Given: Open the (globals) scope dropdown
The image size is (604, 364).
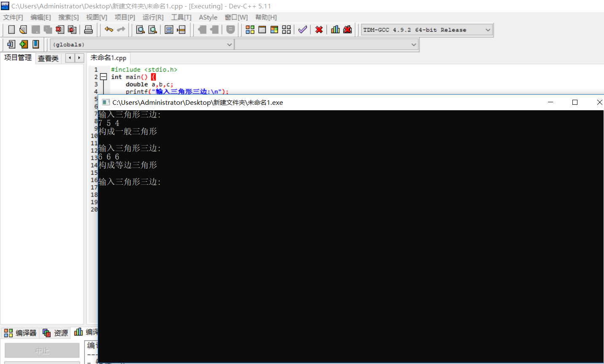Looking at the screenshot, I should (x=142, y=44).
